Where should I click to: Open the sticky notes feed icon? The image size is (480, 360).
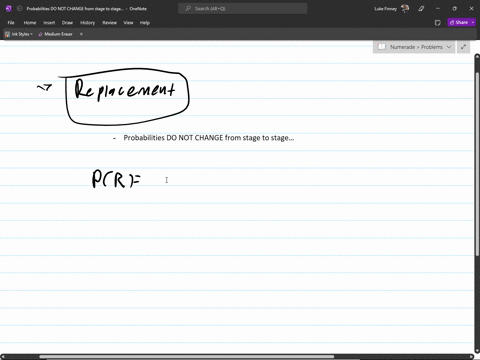(438, 23)
